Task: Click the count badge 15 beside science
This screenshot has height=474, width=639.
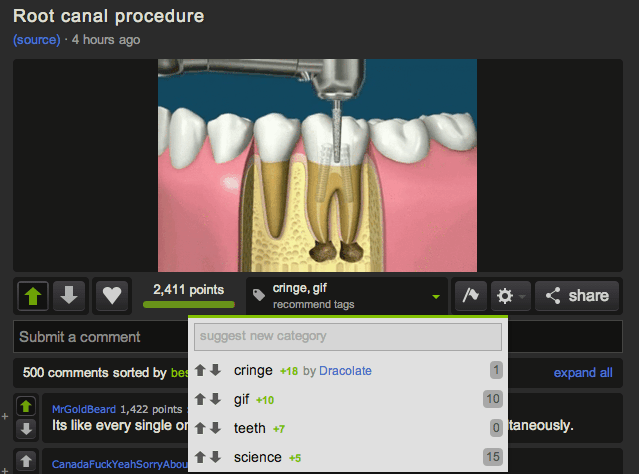Action: [493, 457]
